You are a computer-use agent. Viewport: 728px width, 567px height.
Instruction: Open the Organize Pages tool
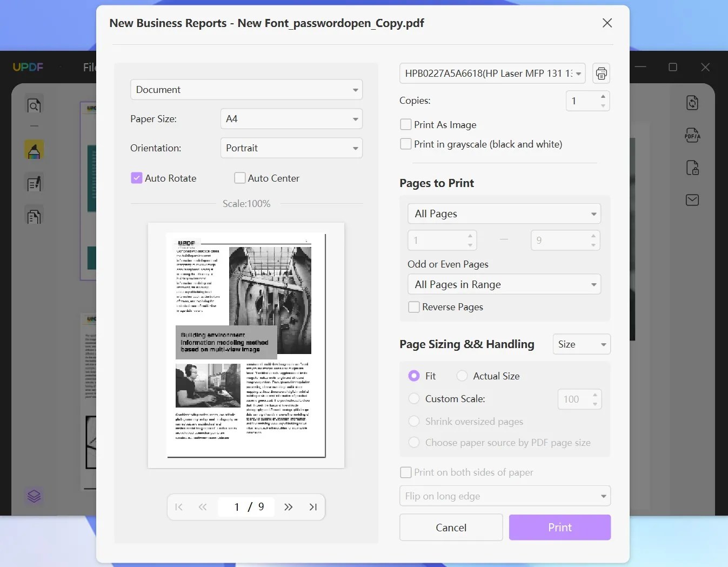pyautogui.click(x=34, y=216)
